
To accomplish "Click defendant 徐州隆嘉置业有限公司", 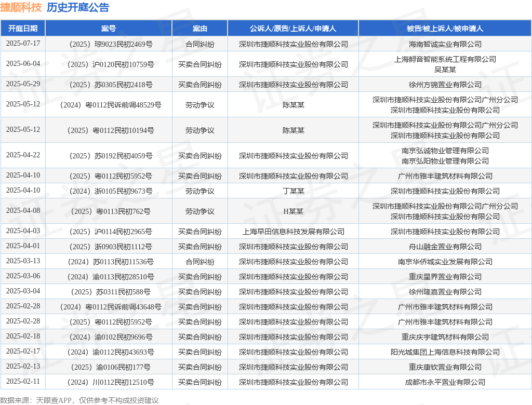I will coord(445,292).
